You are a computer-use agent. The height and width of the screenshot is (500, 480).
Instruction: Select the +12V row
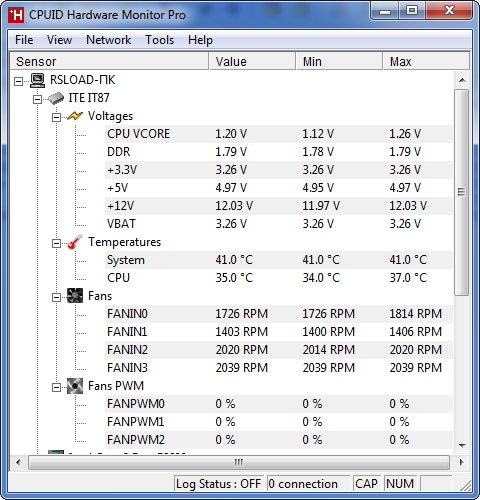point(279,206)
